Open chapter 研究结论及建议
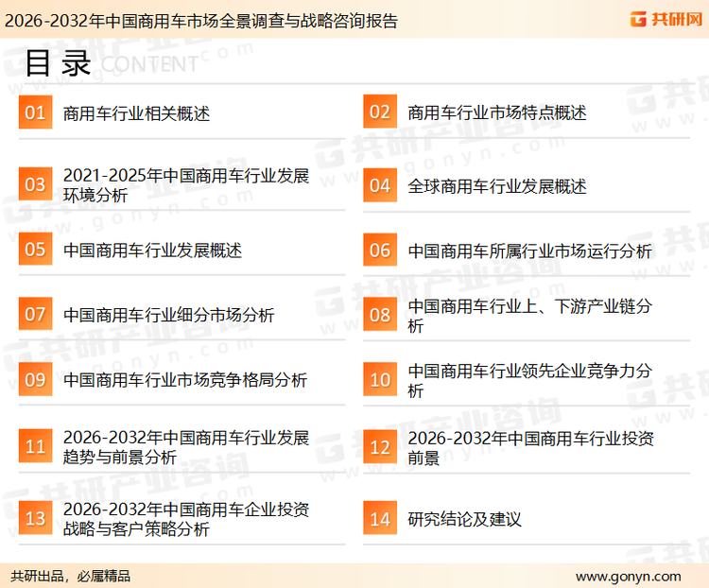709x588 pixels. click(x=464, y=519)
